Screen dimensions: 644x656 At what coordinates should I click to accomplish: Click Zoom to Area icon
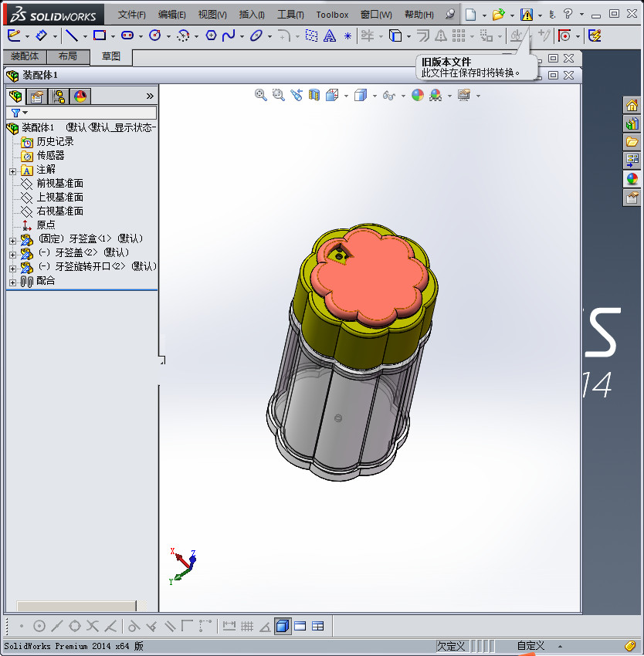tap(279, 95)
